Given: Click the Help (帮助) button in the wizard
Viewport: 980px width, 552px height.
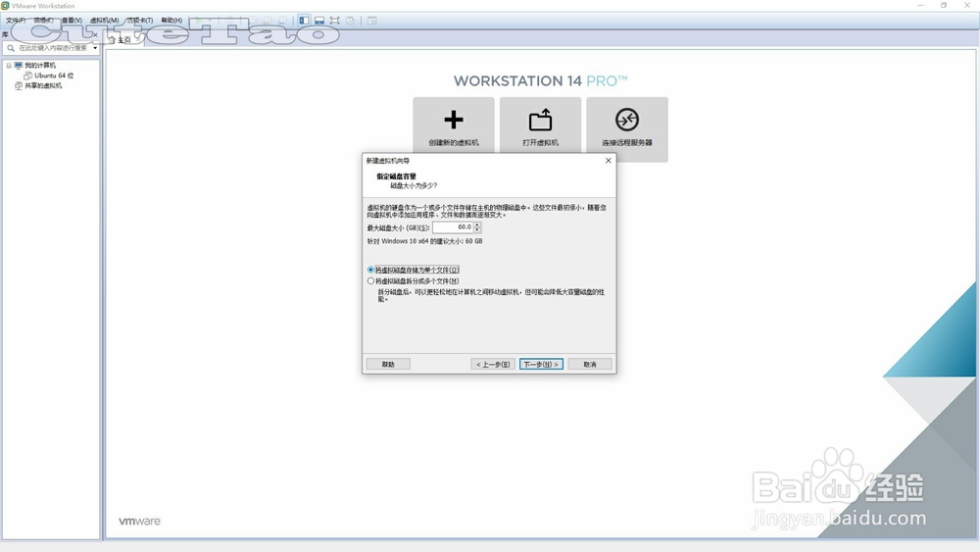Looking at the screenshot, I should pyautogui.click(x=388, y=364).
